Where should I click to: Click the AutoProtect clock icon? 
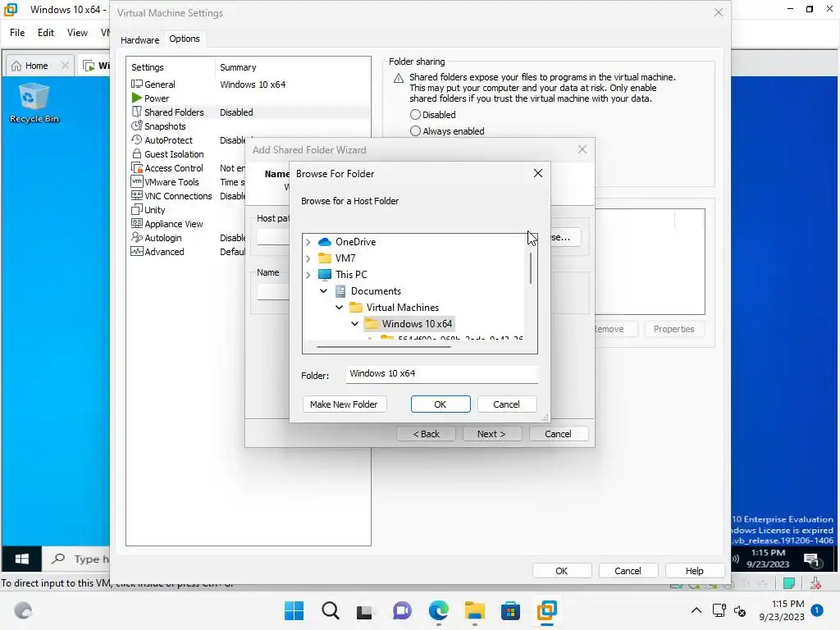pos(137,139)
